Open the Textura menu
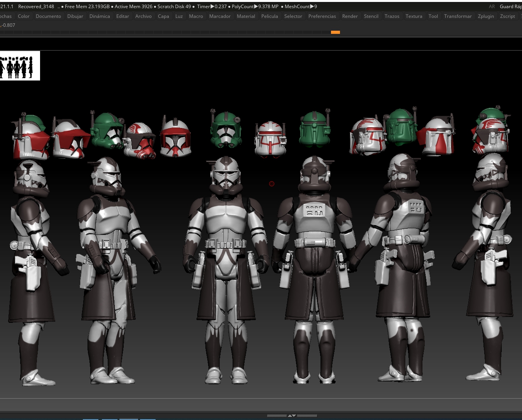The height and width of the screenshot is (420, 522). click(414, 16)
